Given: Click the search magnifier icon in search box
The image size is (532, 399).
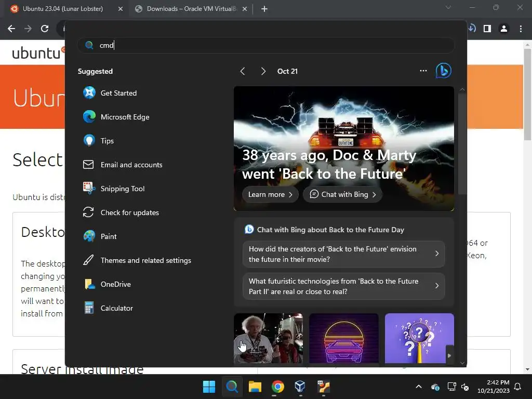Looking at the screenshot, I should [x=89, y=45].
